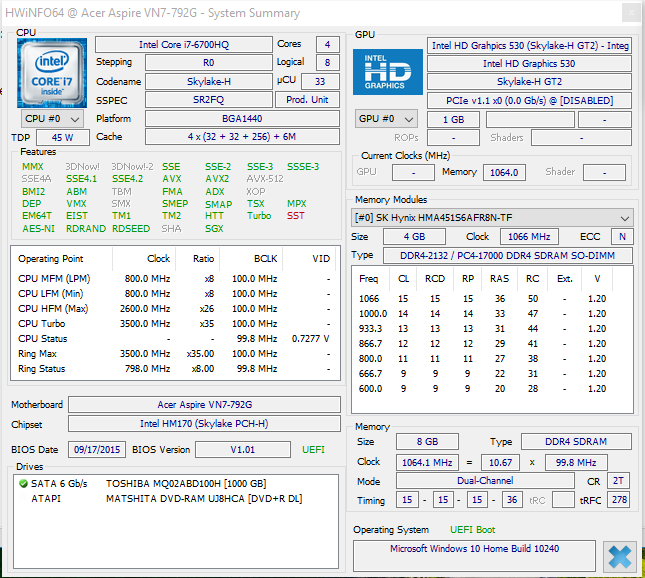Click the Intel HD Graphics logo
The width and height of the screenshot is (645, 578).
(386, 73)
